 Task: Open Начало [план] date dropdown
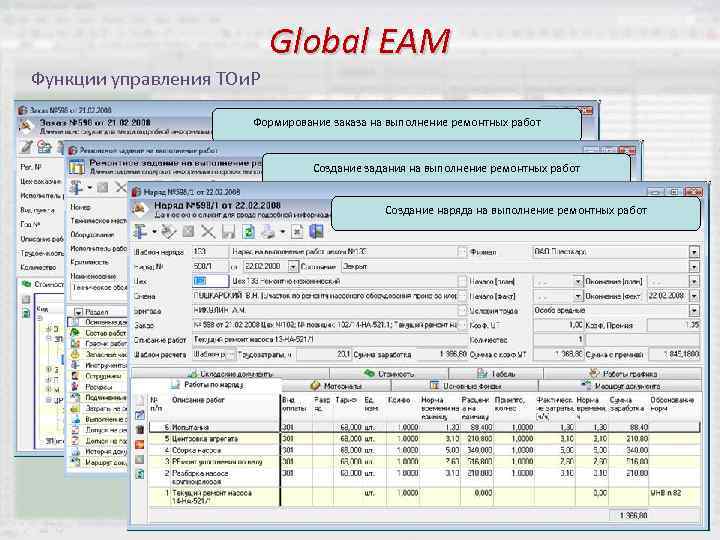[578, 281]
